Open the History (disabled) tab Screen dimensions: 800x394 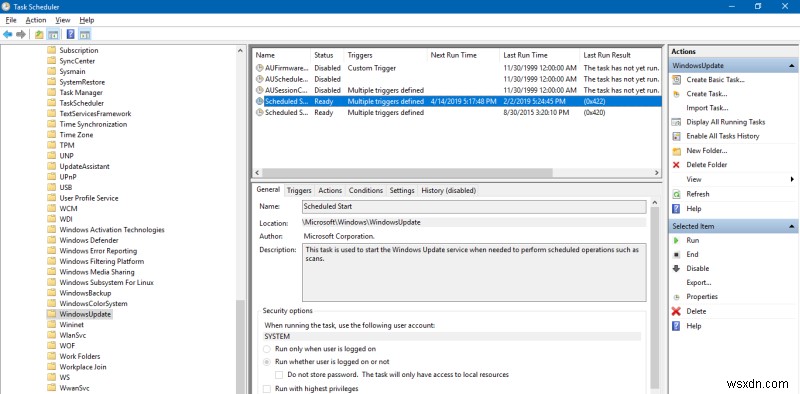448,190
